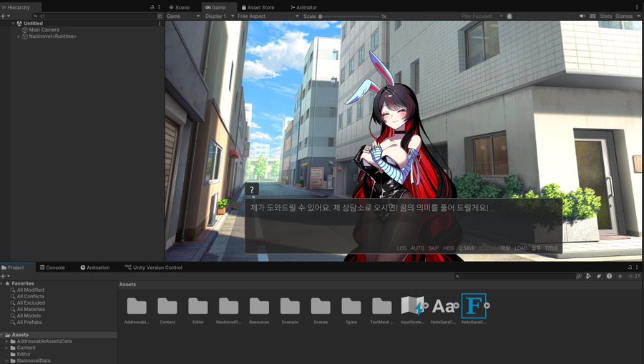The height and width of the screenshot is (364, 644).
Task: Click the 저장 save button
Action: point(505,248)
